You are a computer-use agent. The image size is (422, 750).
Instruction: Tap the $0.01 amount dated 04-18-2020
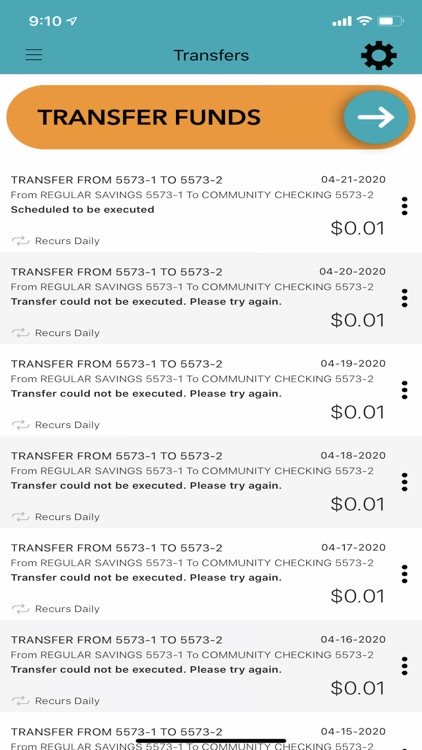click(357, 504)
